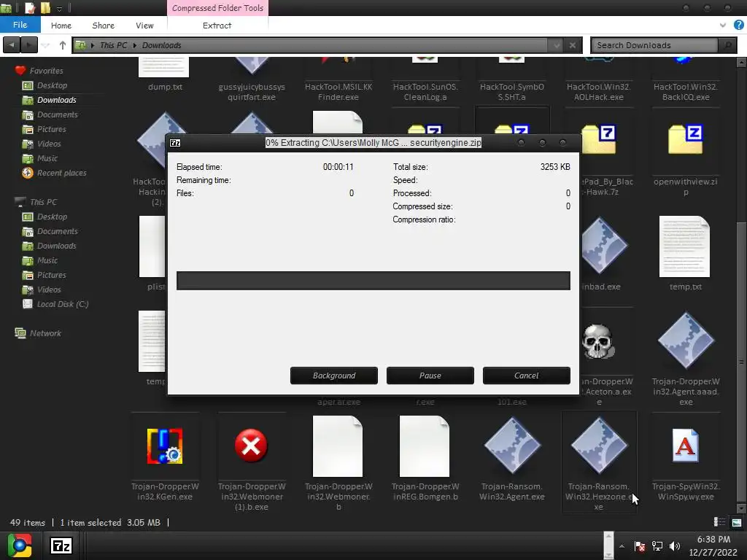Select Compressed Folder Tools contextual tab
The image size is (747, 560).
[x=217, y=8]
